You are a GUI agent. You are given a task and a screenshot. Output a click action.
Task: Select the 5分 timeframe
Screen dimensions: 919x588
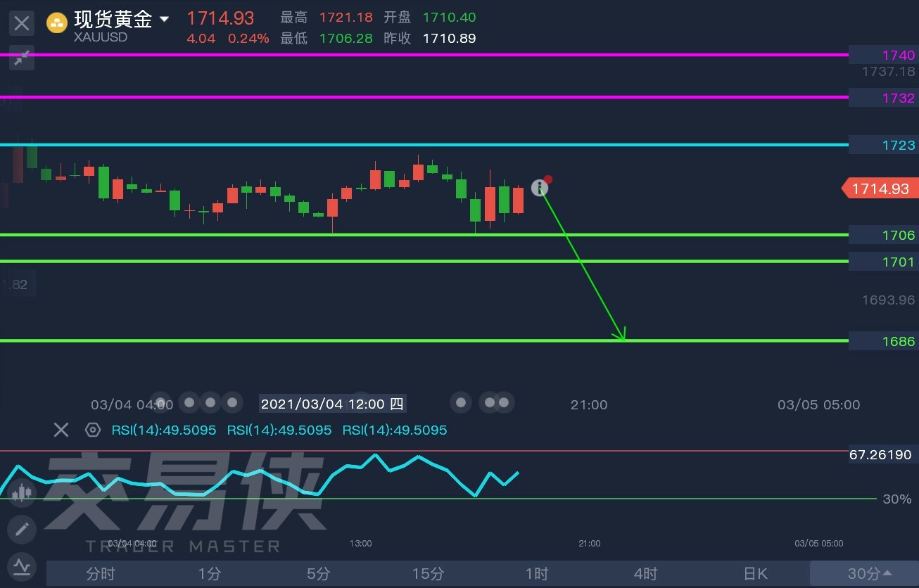tap(319, 574)
